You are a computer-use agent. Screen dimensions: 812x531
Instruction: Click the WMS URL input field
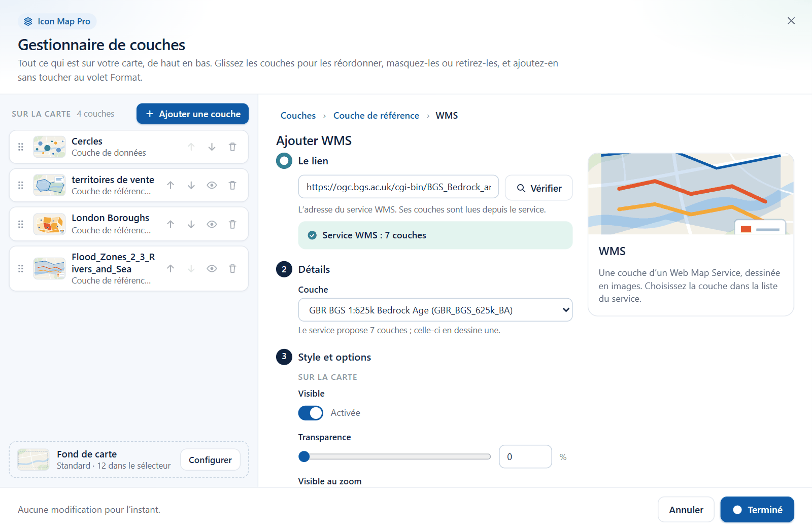[x=398, y=187]
